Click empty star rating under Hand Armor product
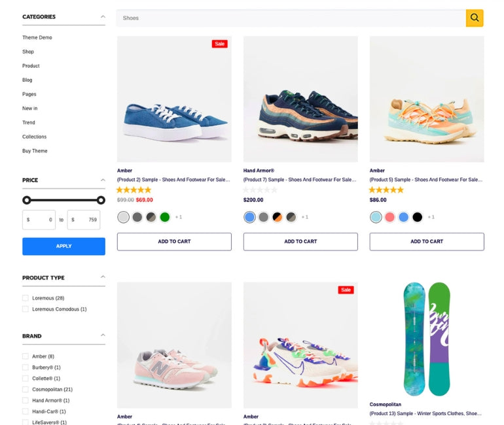 (x=260, y=190)
